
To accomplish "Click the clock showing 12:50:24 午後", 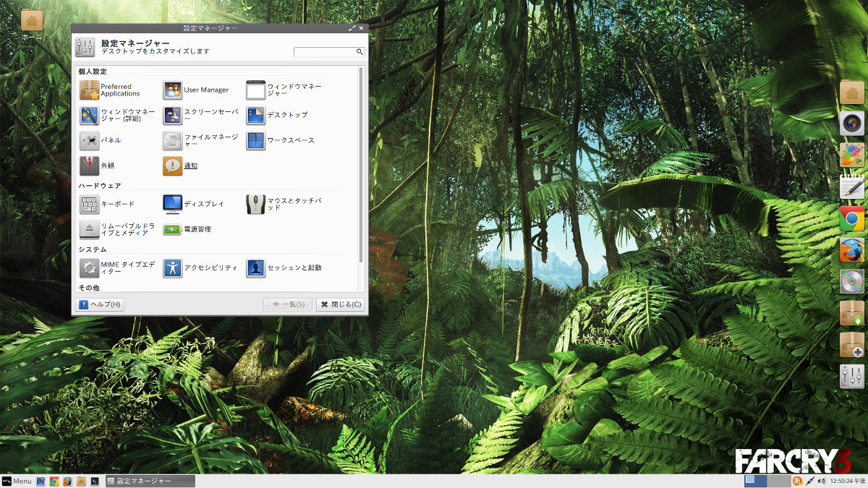I will coord(847,481).
